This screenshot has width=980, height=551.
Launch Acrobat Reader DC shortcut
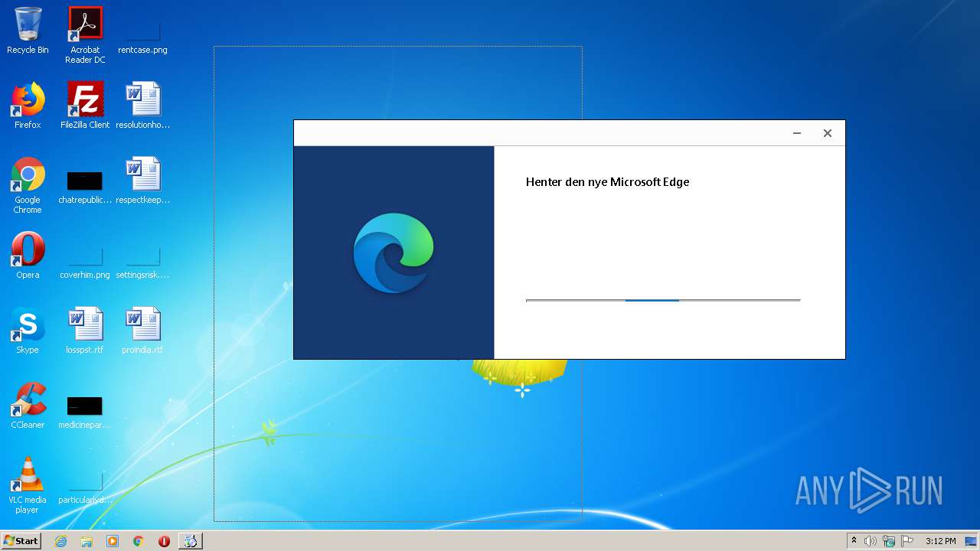[x=85, y=35]
